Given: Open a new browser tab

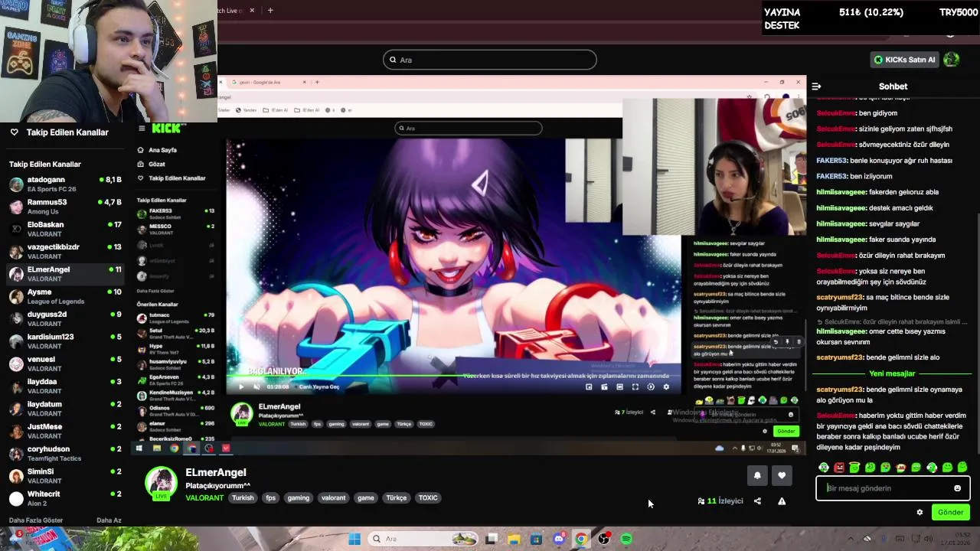Looking at the screenshot, I should coord(270,11).
